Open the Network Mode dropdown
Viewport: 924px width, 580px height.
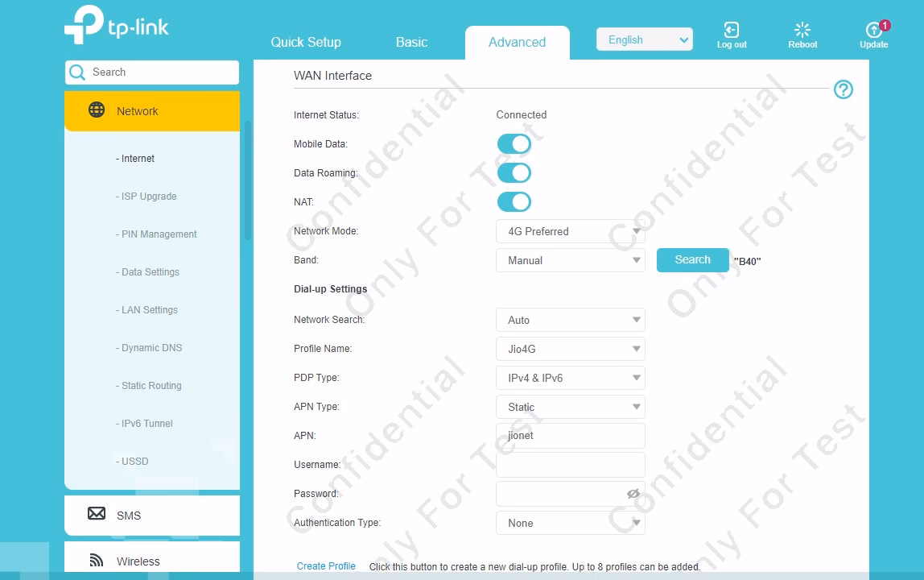click(571, 231)
